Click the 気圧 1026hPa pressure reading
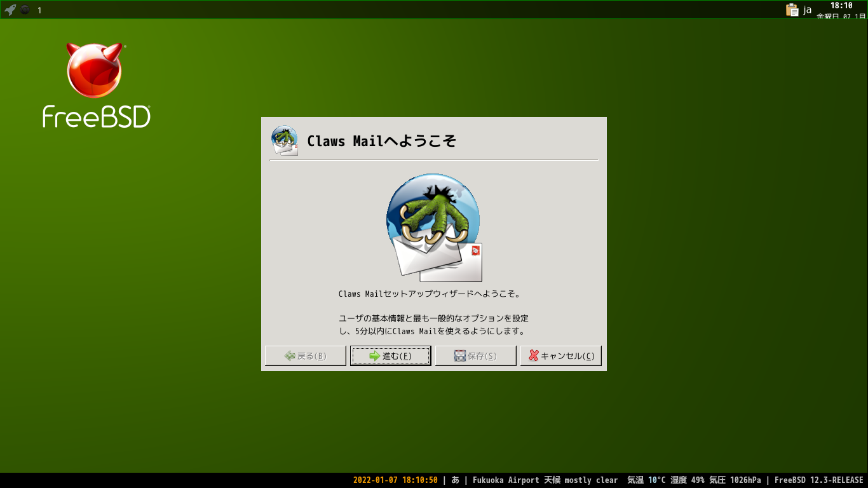868x488 pixels. [735, 480]
